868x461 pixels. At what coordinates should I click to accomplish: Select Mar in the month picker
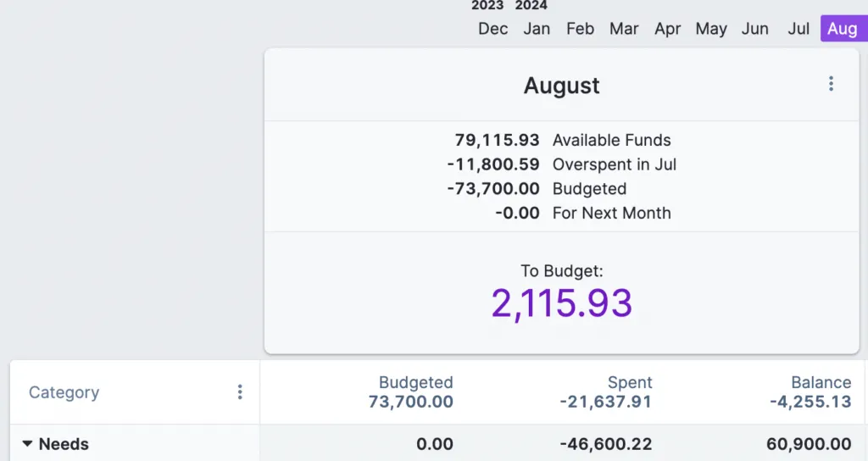coord(624,29)
